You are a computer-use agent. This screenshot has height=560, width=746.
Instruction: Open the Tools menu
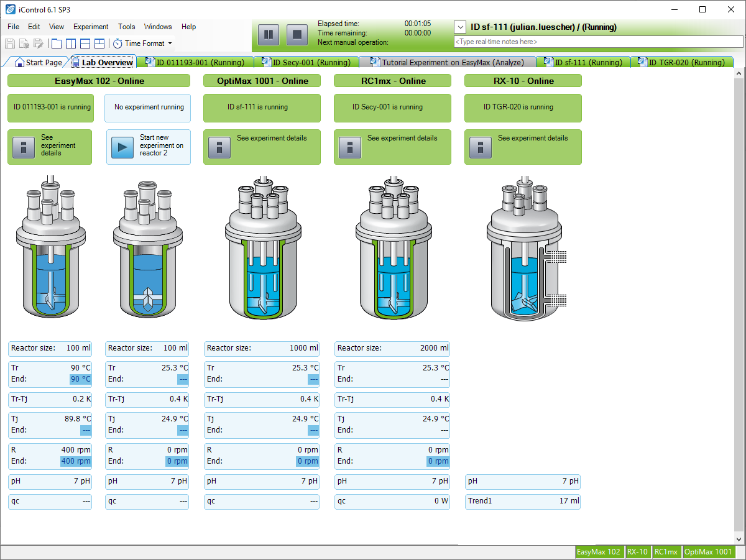pos(127,27)
